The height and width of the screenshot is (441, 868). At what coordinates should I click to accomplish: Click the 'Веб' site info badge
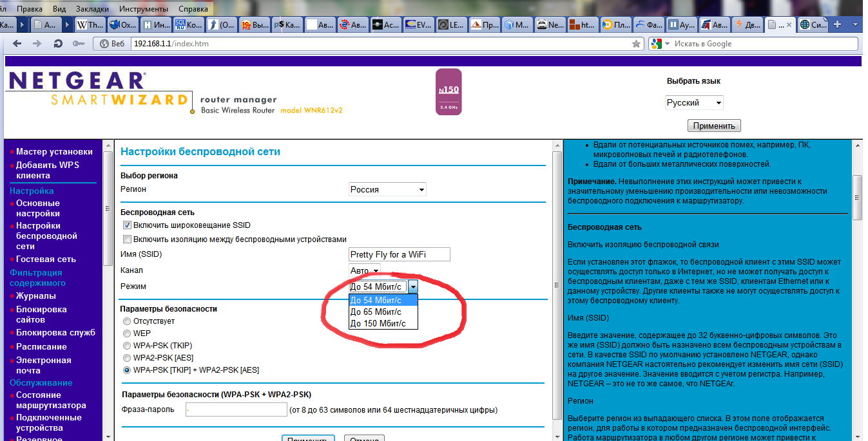(x=112, y=44)
